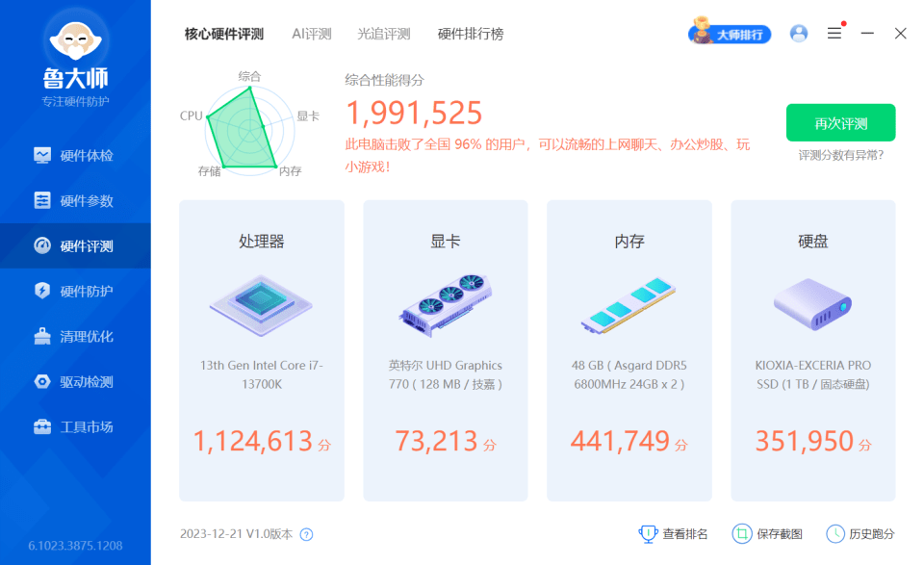Click the 存储 label on radar chart
924x565 pixels.
(x=209, y=171)
